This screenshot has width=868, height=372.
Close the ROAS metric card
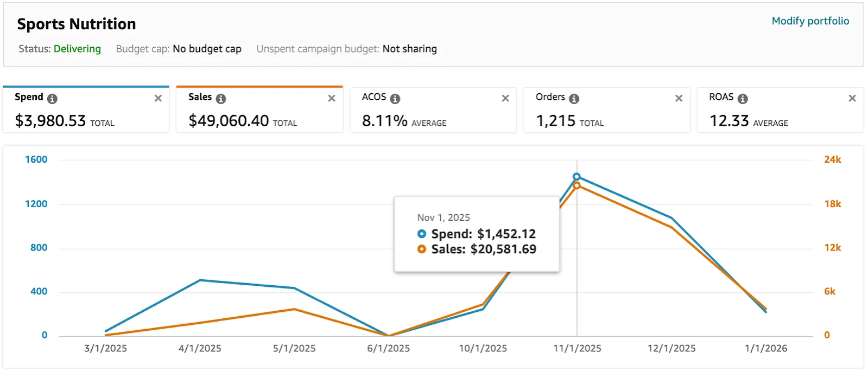point(852,98)
